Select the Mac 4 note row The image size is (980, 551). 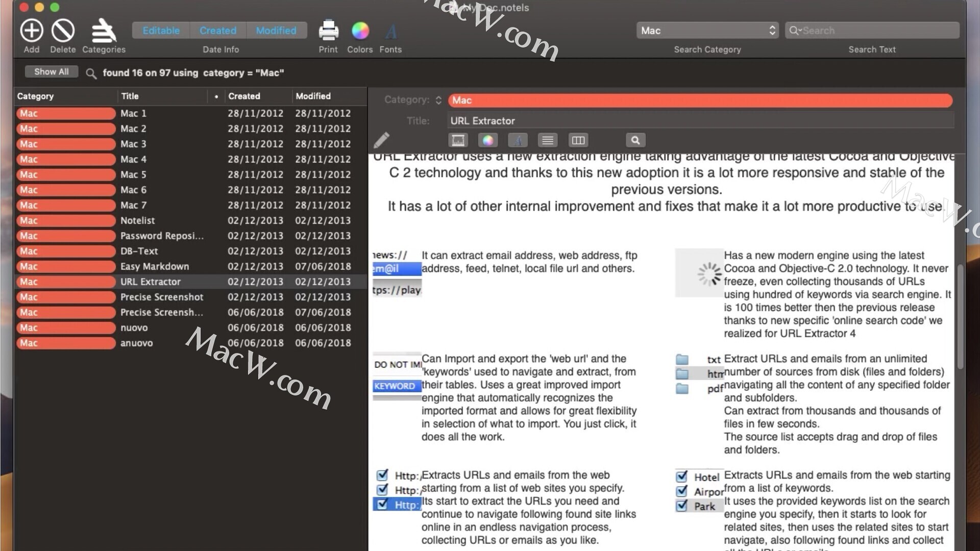[191, 159]
